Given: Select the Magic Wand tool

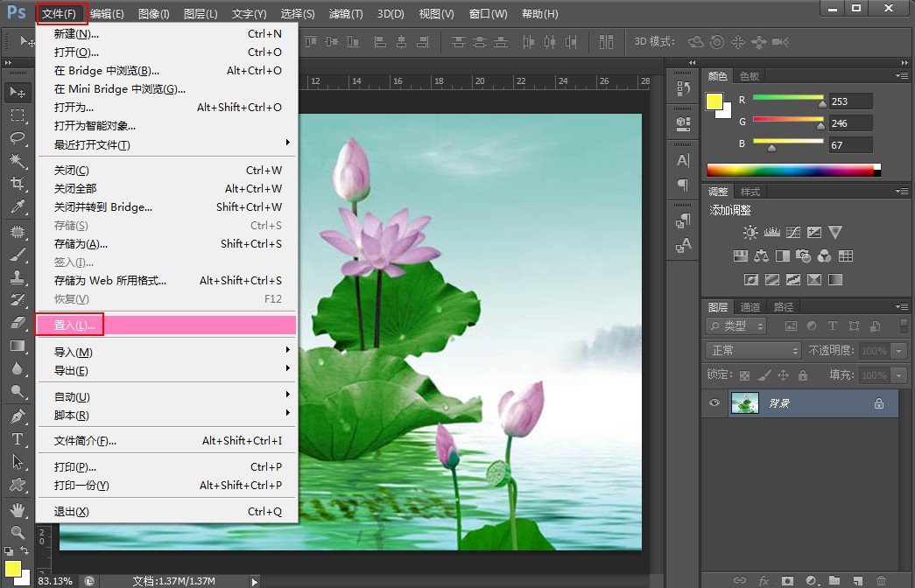Looking at the screenshot, I should [x=17, y=161].
